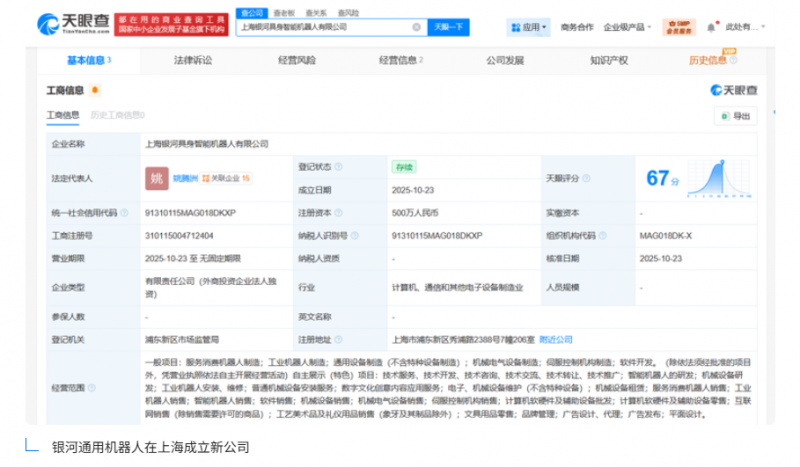Click the Tianyancha logo in header

coord(73,23)
